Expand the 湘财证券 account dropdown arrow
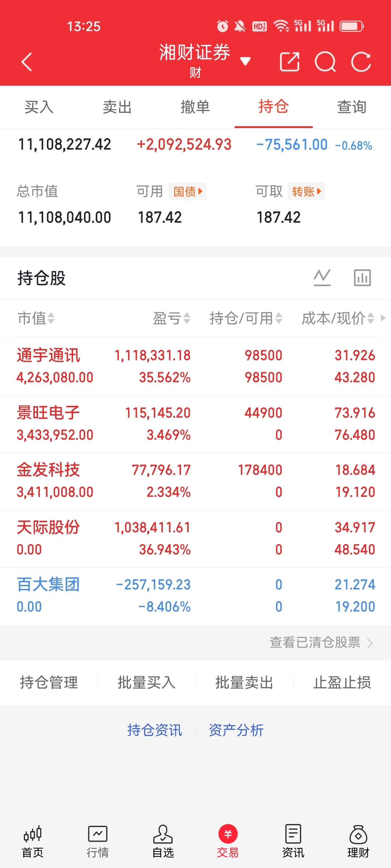This screenshot has width=391, height=868. point(245,61)
